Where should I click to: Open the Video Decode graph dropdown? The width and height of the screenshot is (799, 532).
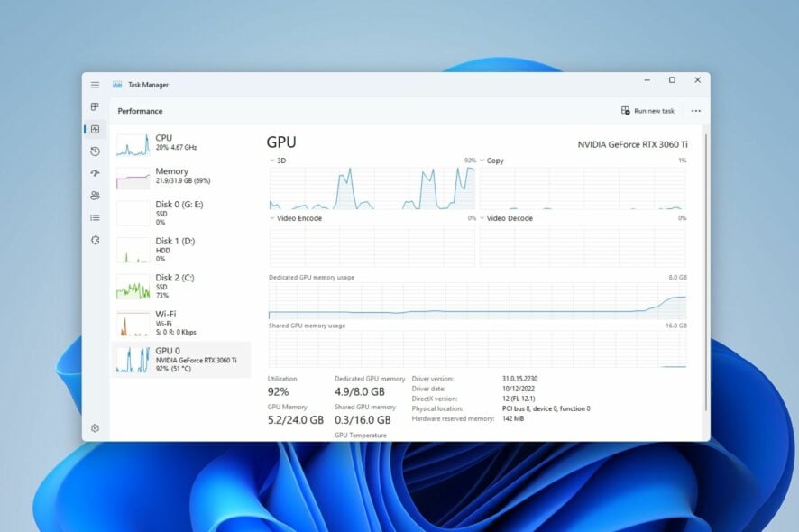pos(482,218)
